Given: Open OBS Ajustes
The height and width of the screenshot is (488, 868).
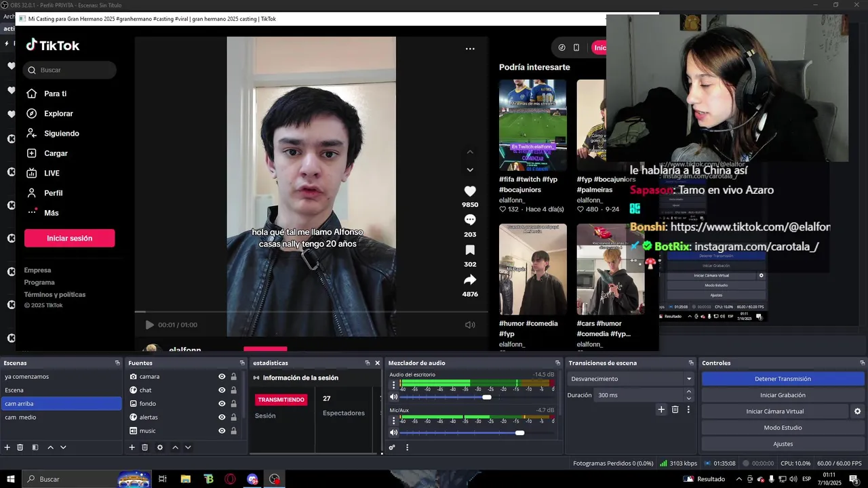Looking at the screenshot, I should click(783, 444).
